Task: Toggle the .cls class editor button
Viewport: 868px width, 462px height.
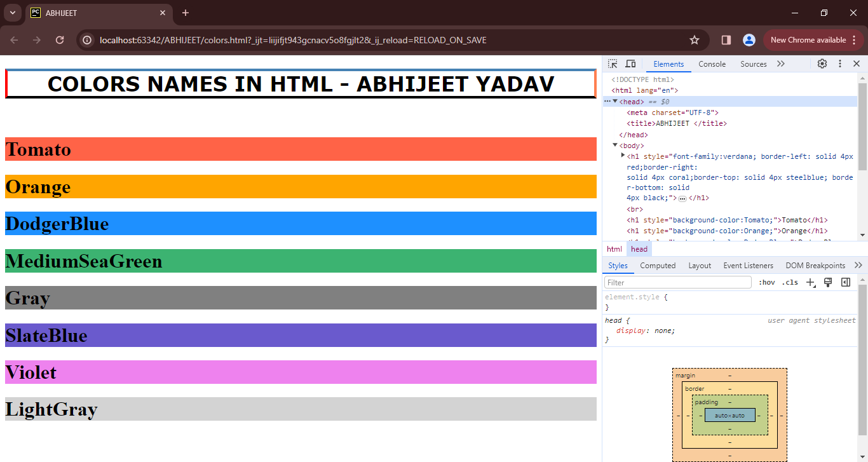Action: [790, 282]
